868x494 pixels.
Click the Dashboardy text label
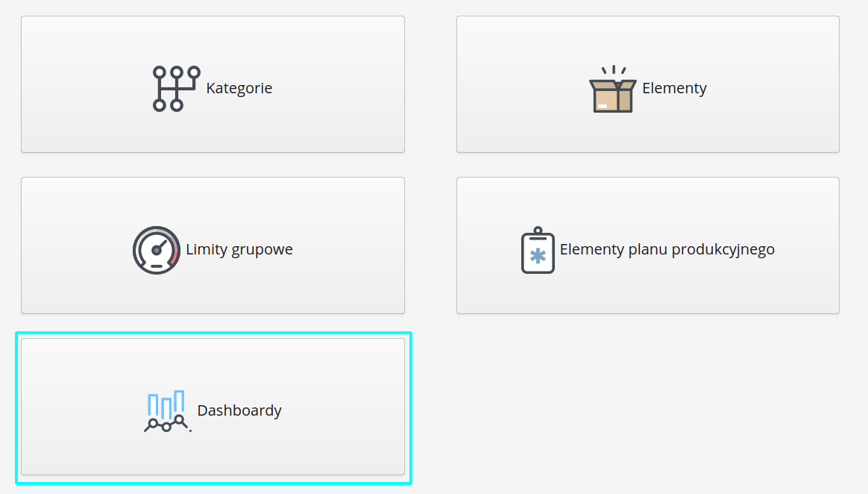[x=239, y=410]
